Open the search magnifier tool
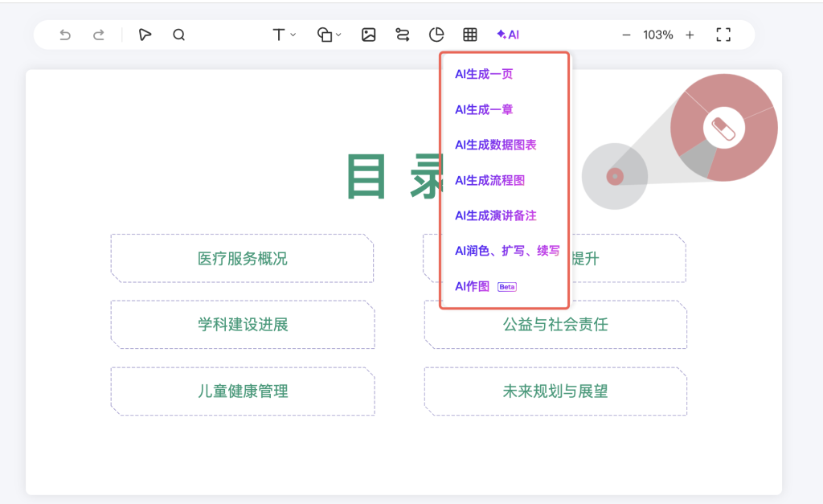Image resolution: width=823 pixels, height=504 pixels. [x=179, y=35]
